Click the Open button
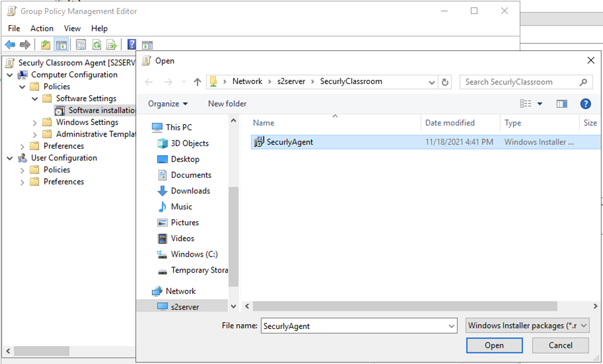The height and width of the screenshot is (364, 603). 494,345
